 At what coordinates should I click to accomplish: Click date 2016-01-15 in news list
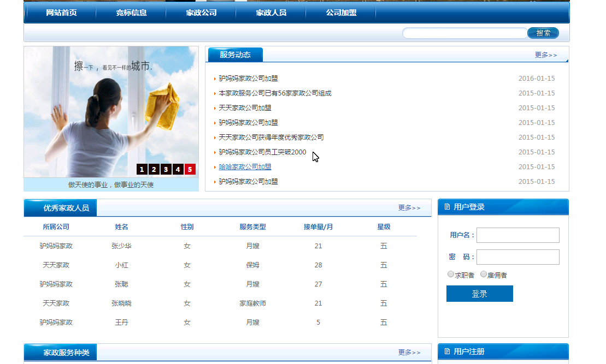point(537,79)
